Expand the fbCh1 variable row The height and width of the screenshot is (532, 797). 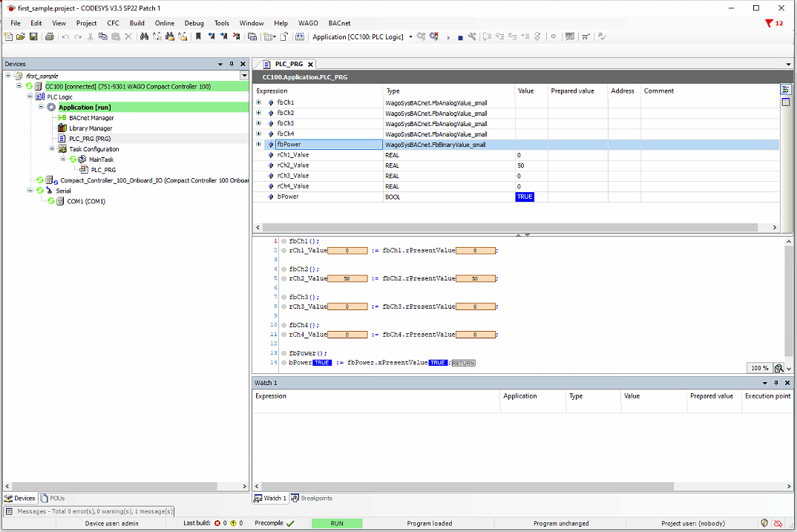259,102
